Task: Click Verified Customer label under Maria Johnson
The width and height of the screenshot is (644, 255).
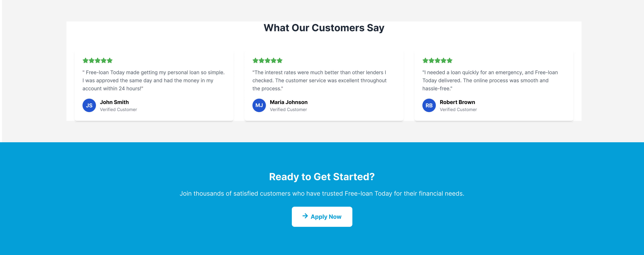Action: 288,110
